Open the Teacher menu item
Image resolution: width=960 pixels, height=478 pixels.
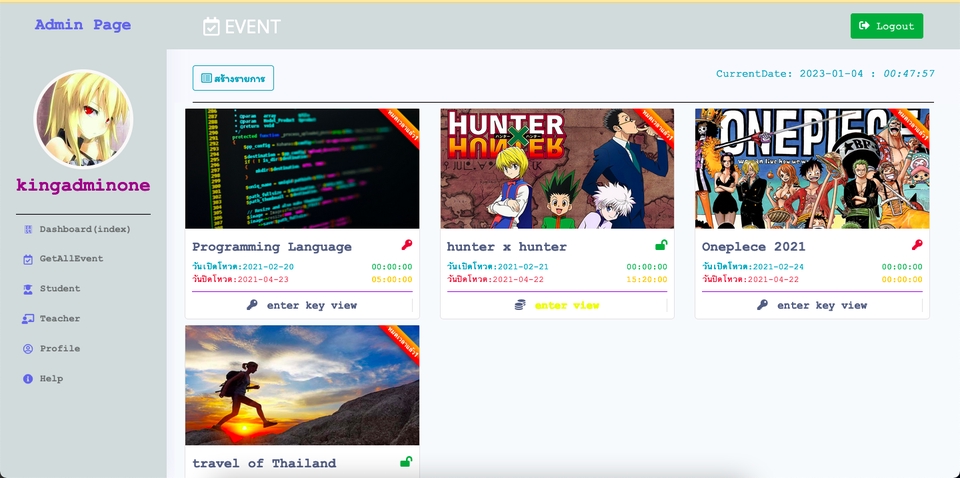[60, 319]
